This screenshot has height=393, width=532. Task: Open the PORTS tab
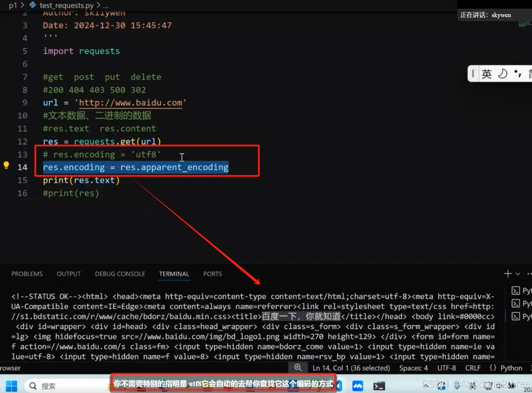(212, 274)
